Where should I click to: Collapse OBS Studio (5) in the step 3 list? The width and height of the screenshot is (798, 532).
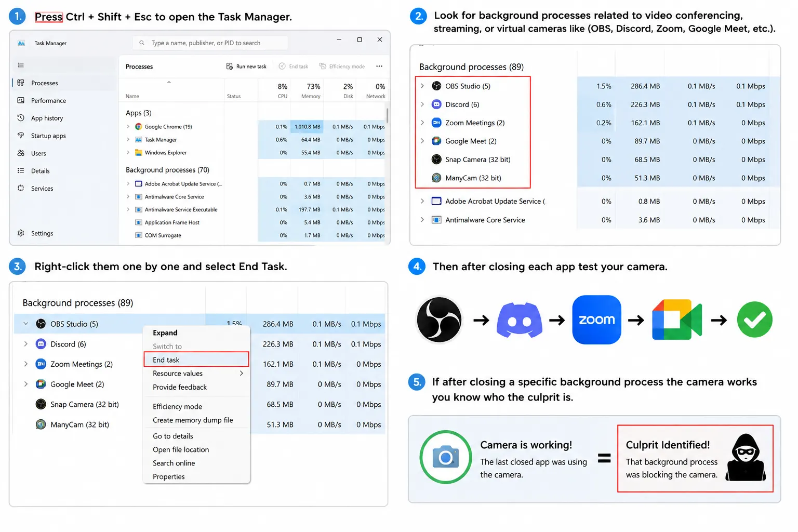tap(25, 324)
